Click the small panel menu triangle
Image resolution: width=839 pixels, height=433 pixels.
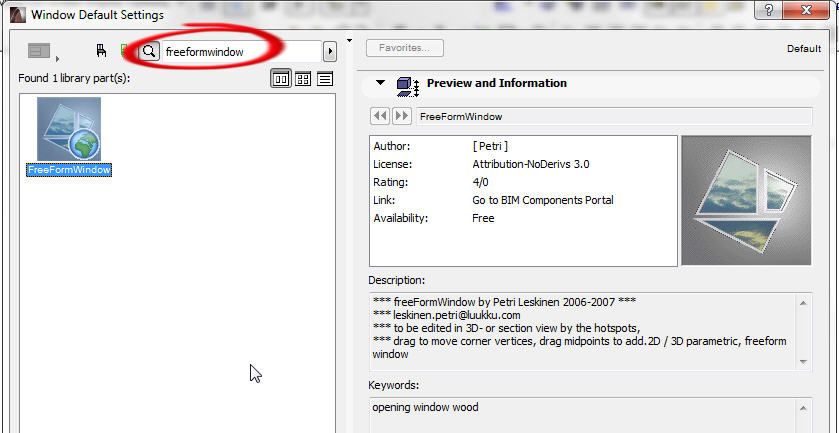(x=349, y=40)
